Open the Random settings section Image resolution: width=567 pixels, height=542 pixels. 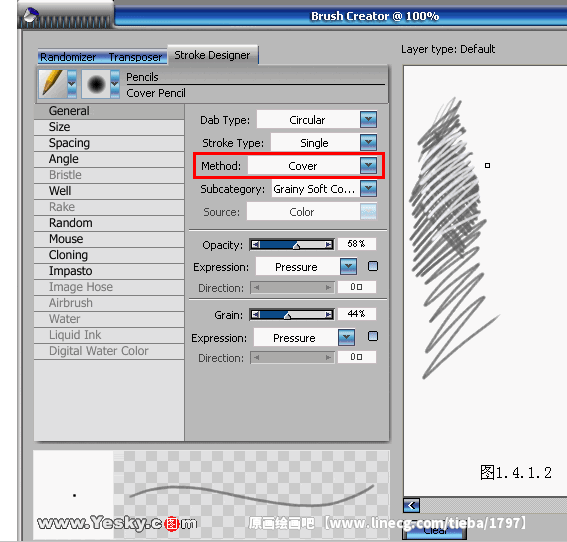point(109,223)
